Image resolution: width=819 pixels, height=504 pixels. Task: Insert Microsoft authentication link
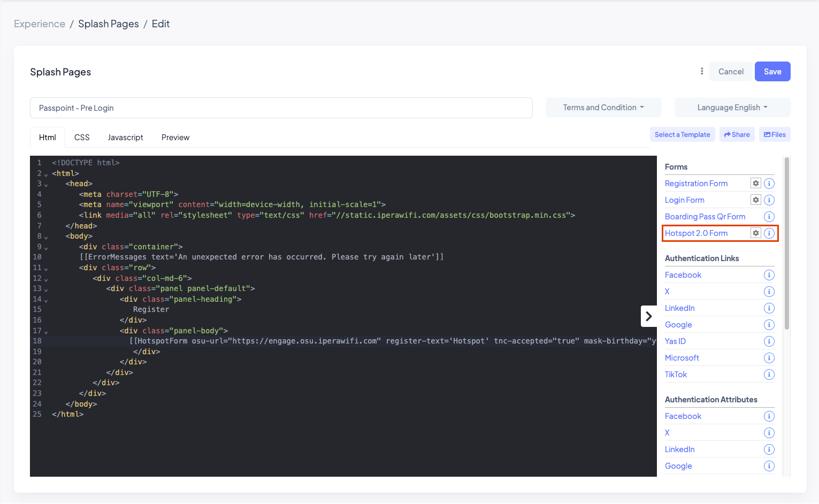pyautogui.click(x=682, y=358)
